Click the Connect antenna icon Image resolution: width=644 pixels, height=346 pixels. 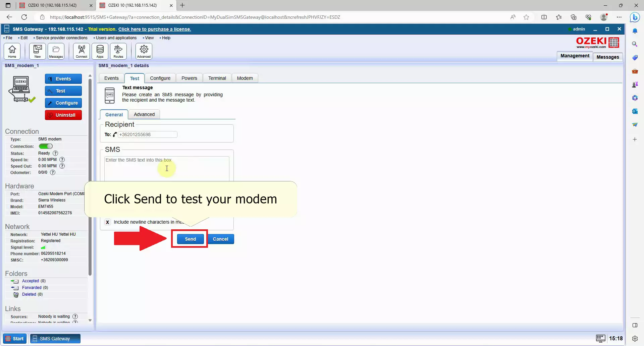point(82,51)
